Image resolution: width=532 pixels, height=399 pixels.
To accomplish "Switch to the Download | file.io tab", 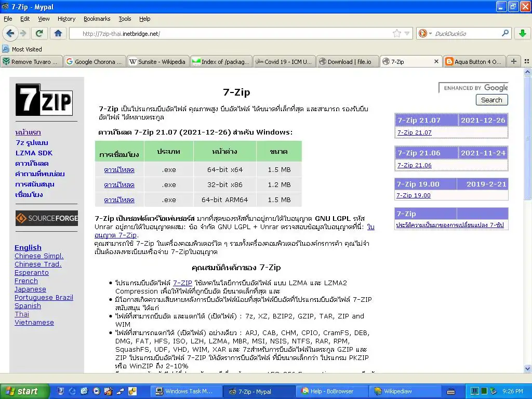I will pyautogui.click(x=348, y=61).
